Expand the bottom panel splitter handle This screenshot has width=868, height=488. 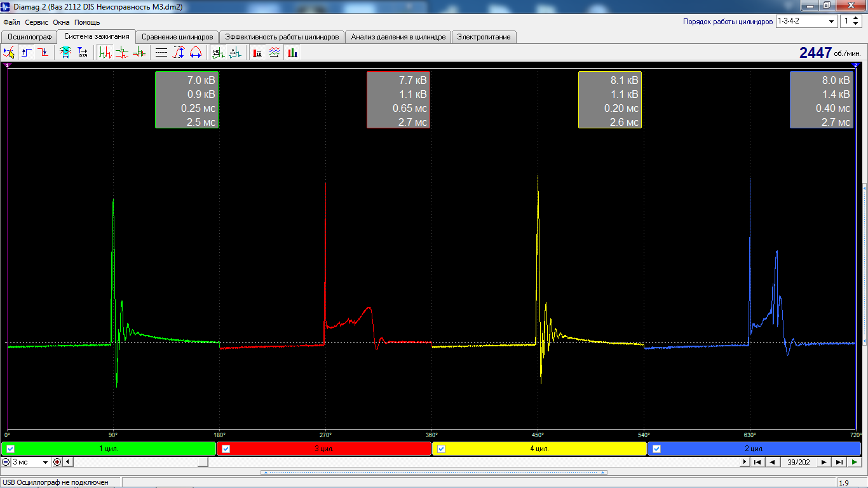434,472
